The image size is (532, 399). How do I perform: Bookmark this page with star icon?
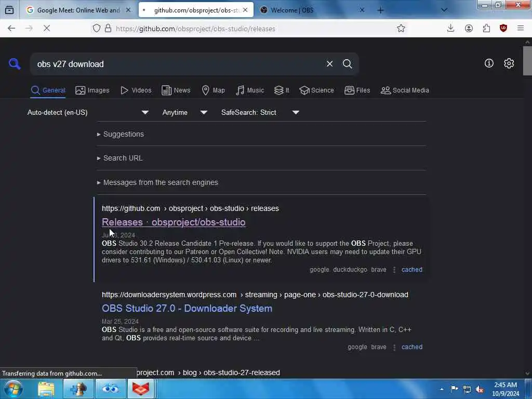coord(401,29)
